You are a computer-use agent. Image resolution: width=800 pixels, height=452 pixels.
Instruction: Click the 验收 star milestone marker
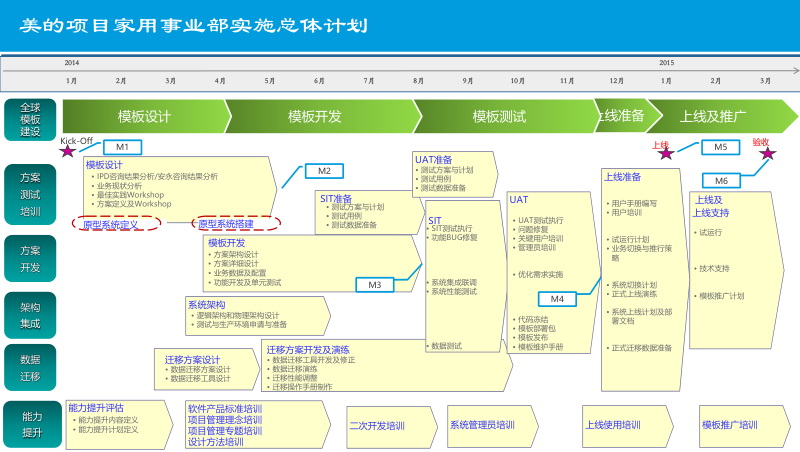767,153
